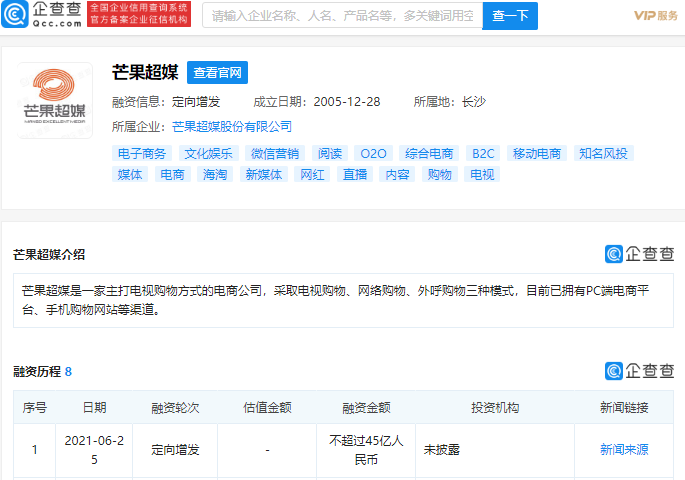Select the 电子商务 tag
685x480 pixels.
click(142, 153)
